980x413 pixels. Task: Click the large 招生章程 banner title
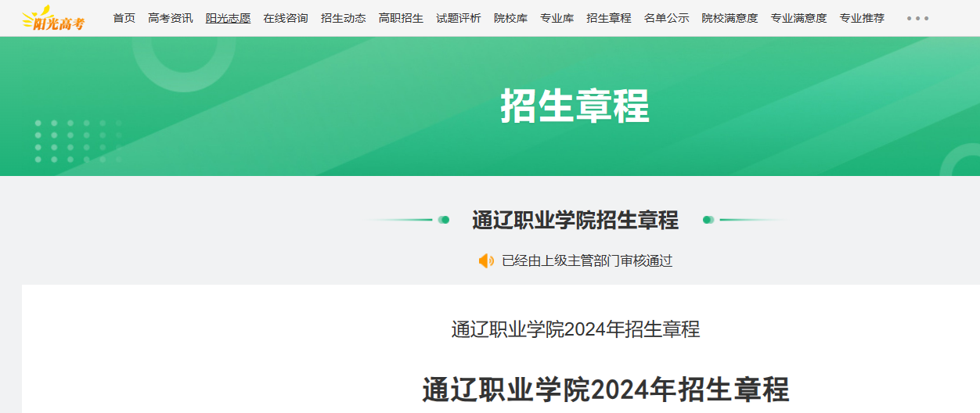(x=575, y=106)
